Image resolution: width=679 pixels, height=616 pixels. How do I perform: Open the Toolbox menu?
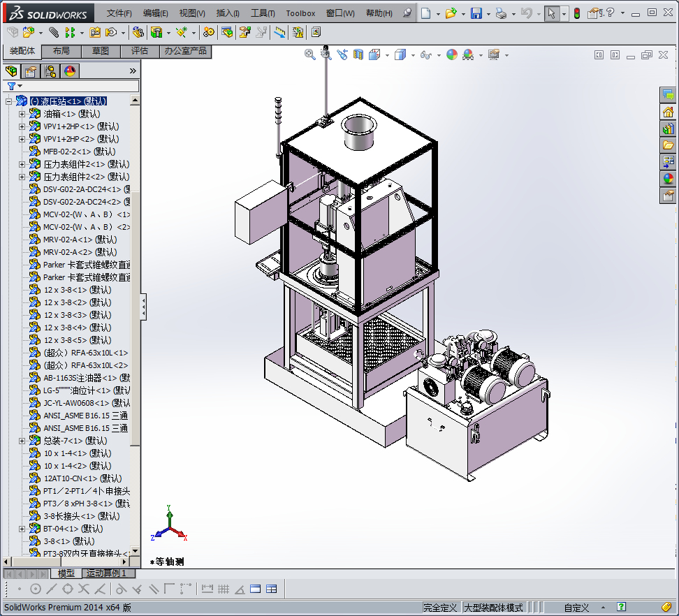[x=300, y=13]
